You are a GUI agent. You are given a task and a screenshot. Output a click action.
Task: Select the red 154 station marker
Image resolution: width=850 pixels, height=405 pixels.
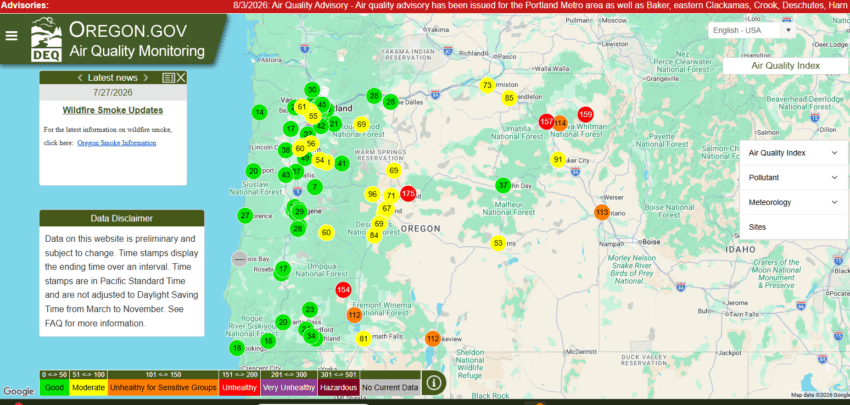[x=343, y=290]
